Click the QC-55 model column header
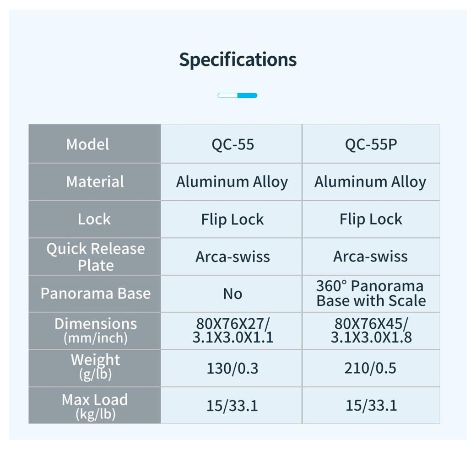Screen dimensions: 476x449 tap(233, 144)
